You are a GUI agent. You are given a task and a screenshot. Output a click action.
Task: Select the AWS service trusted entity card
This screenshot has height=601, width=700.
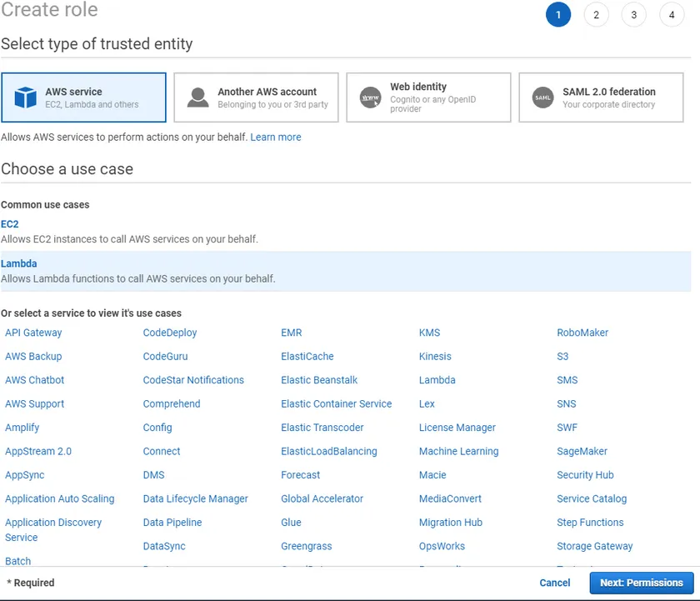(83, 98)
